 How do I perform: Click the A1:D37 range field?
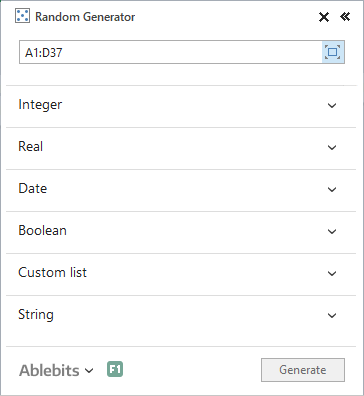coord(170,52)
